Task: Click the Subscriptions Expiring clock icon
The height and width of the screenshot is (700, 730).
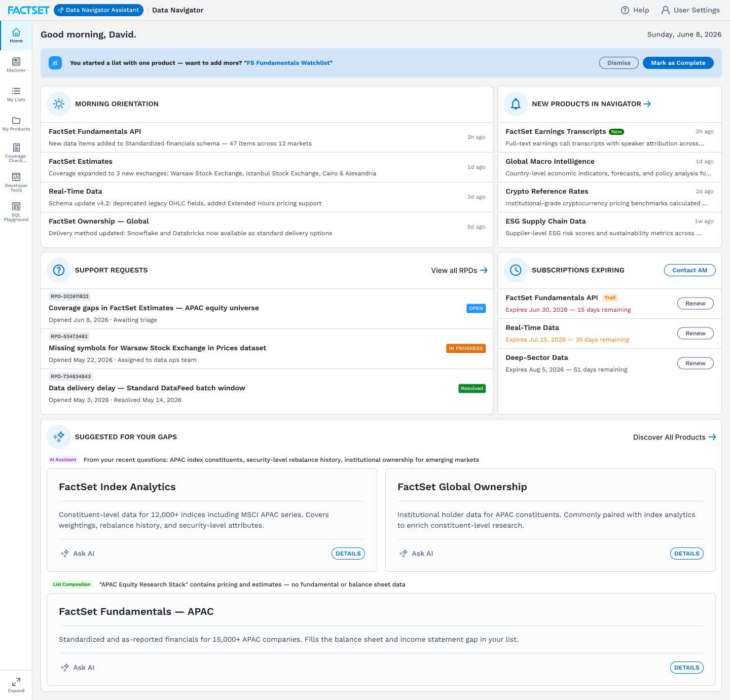Action: (516, 270)
